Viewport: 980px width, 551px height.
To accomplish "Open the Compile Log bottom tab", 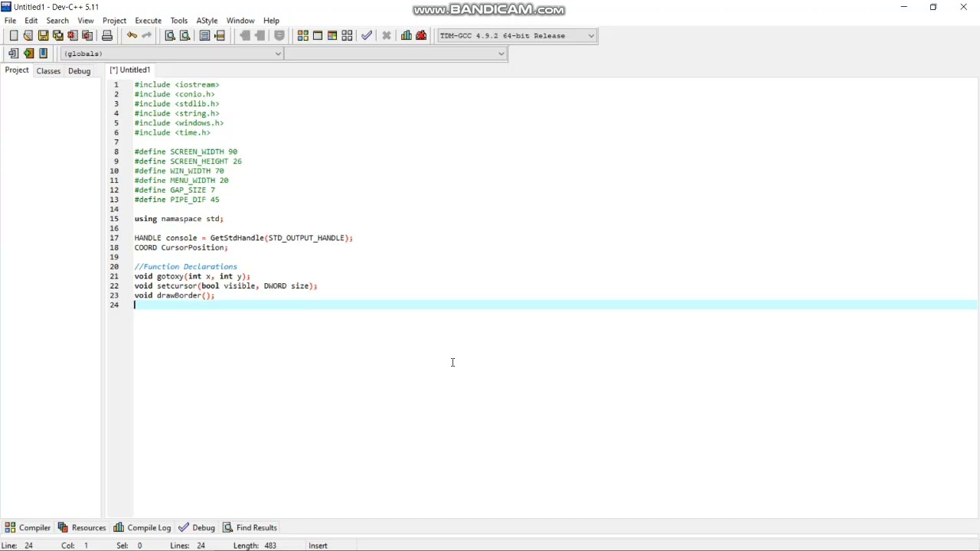I will pos(142,528).
